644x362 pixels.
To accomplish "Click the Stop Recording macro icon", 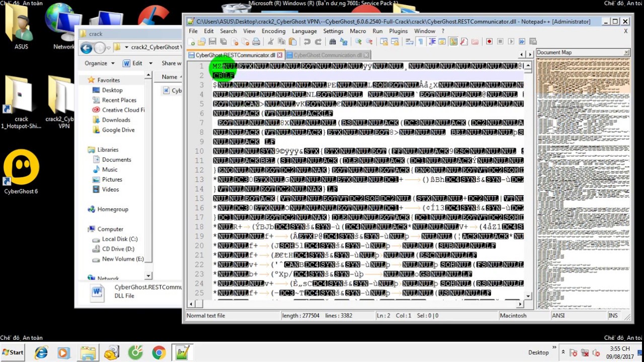I will tap(501, 41).
